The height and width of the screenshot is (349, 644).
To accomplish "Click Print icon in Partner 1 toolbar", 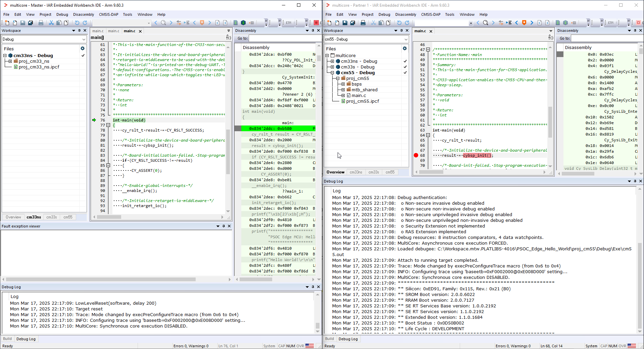I will [363, 23].
